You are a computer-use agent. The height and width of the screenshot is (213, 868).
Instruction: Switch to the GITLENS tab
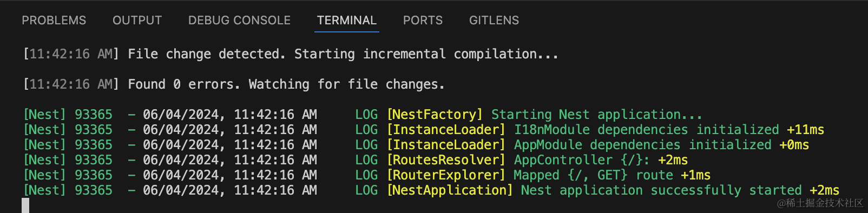click(494, 21)
